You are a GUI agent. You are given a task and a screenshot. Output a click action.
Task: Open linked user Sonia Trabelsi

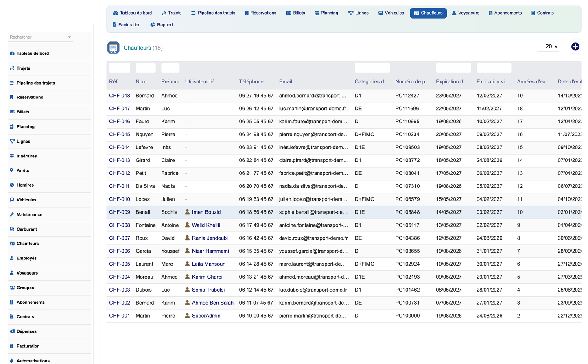(x=208, y=290)
